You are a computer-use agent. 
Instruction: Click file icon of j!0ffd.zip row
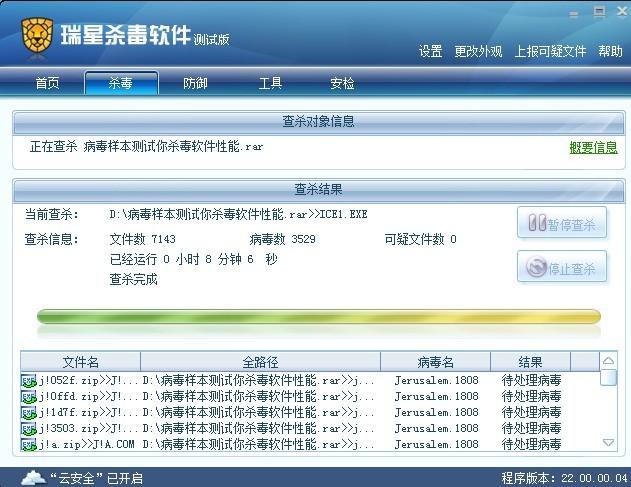coord(29,397)
